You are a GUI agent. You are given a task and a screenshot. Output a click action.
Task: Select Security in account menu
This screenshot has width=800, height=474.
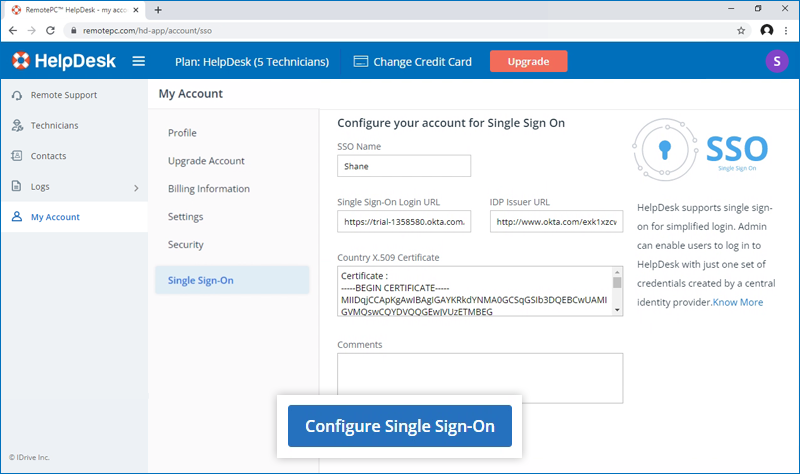tap(187, 245)
